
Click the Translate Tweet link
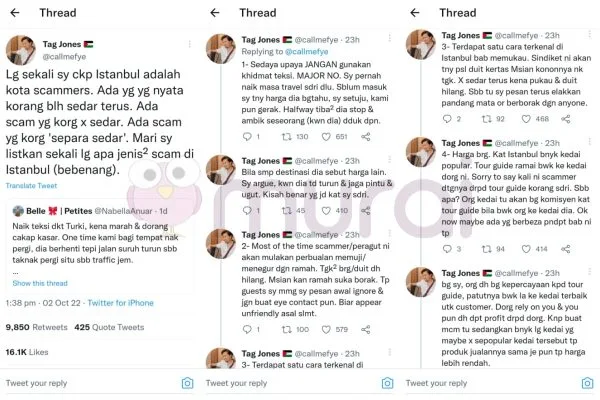pos(31,186)
